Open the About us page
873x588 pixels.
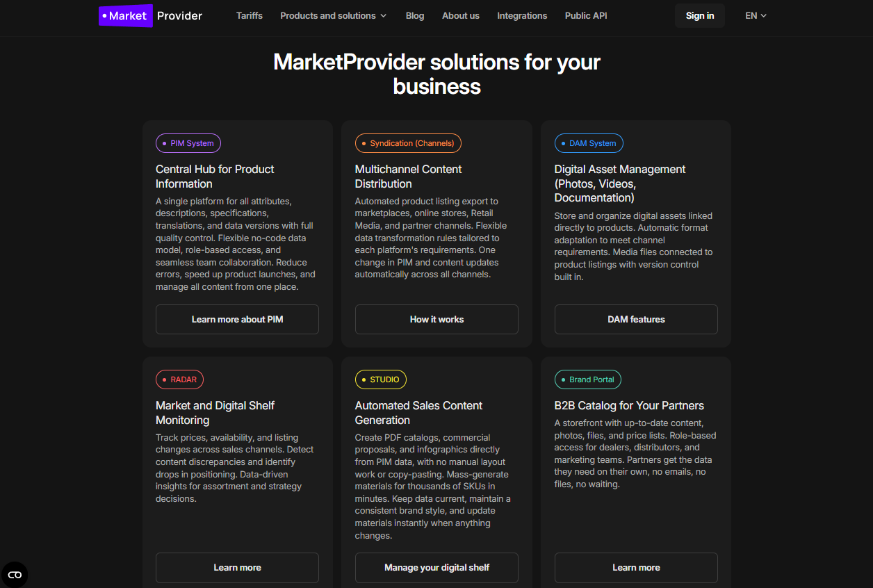pyautogui.click(x=461, y=15)
